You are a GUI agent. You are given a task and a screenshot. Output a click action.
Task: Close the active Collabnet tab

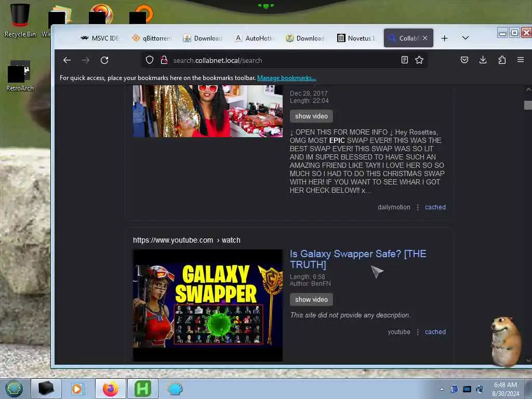point(425,38)
